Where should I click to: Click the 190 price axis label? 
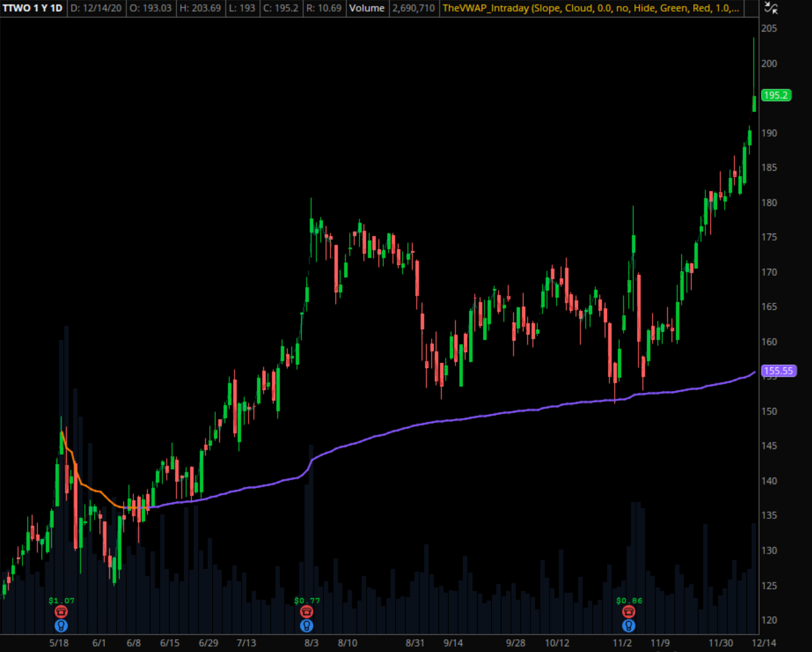coord(769,133)
